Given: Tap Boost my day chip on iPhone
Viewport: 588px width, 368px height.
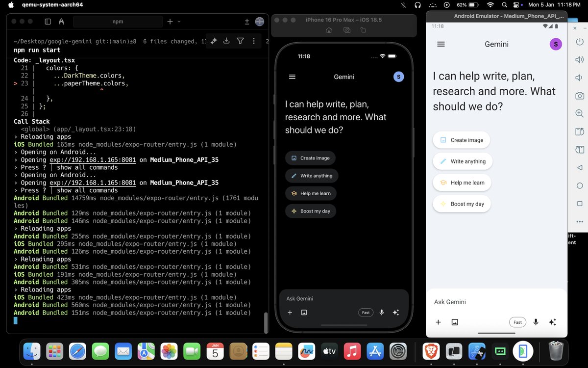Looking at the screenshot, I should click(311, 211).
